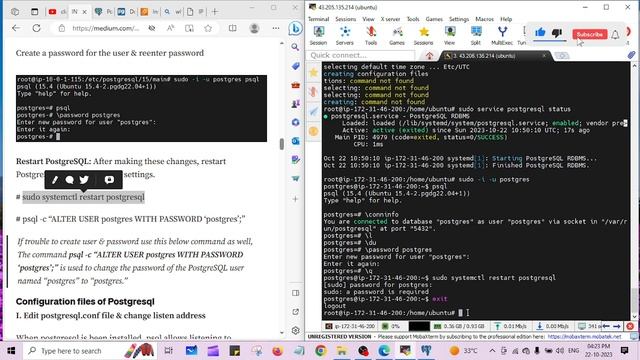The width and height of the screenshot is (640, 360).
Task: Click the browser back arrow in Edge
Action: tap(16, 28)
